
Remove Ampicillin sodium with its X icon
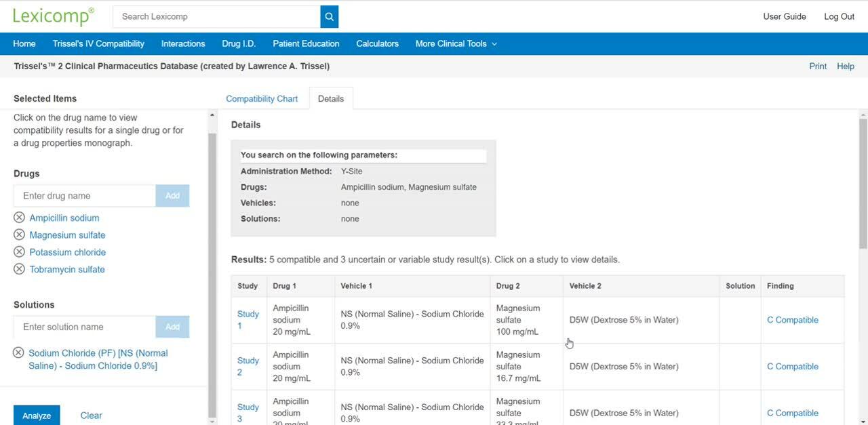pyautogui.click(x=19, y=218)
